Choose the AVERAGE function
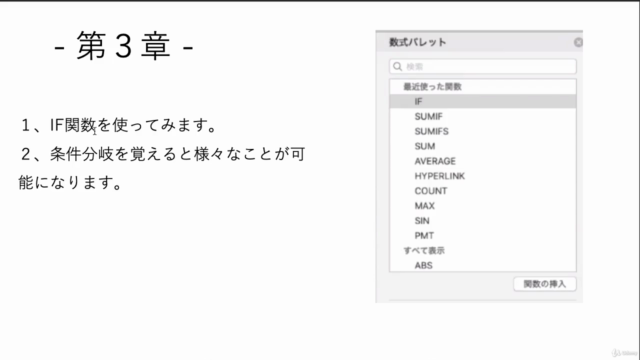The height and width of the screenshot is (360, 640). [x=483, y=161]
